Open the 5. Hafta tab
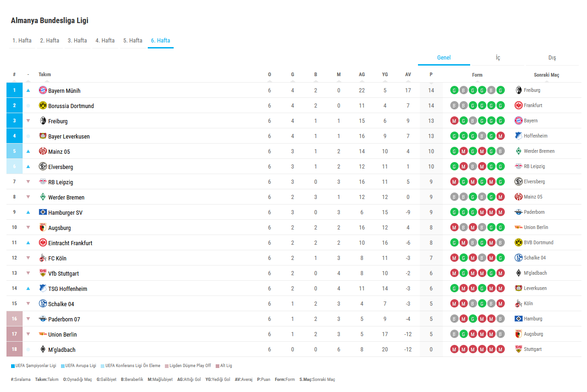 coord(133,41)
